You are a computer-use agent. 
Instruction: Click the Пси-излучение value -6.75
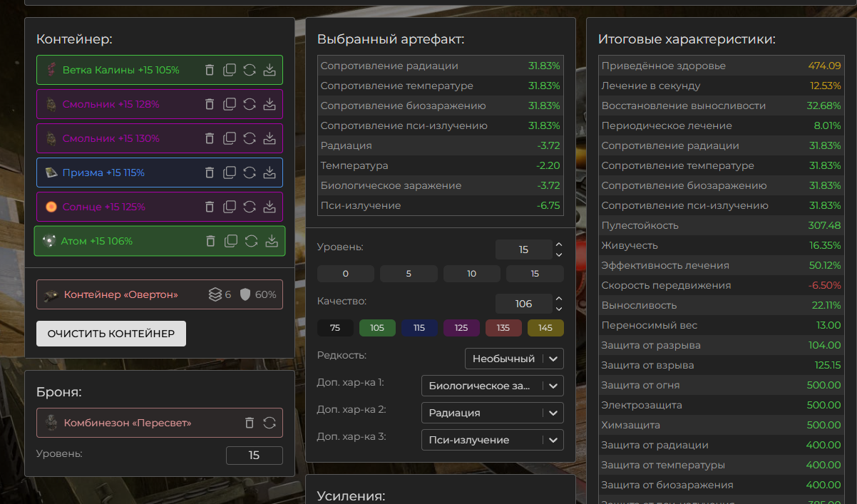[548, 205]
